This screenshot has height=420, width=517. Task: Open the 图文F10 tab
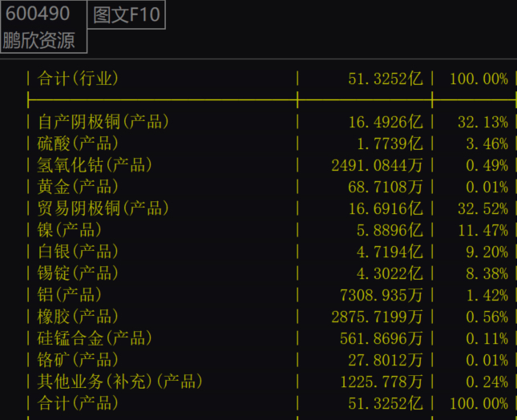pos(126,15)
